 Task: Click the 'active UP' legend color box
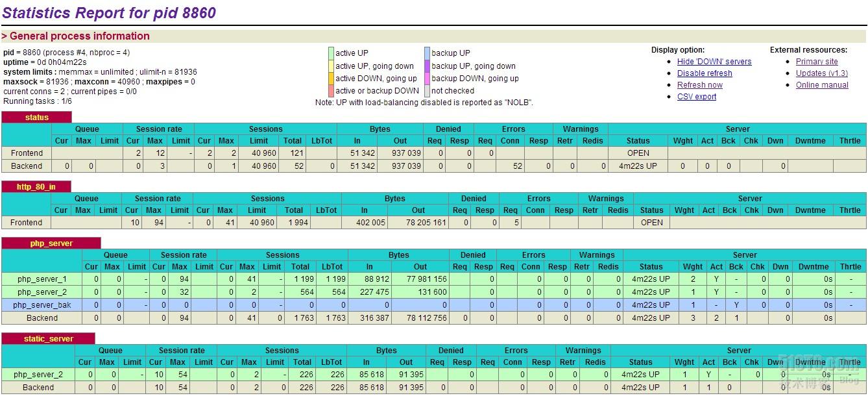click(332, 53)
